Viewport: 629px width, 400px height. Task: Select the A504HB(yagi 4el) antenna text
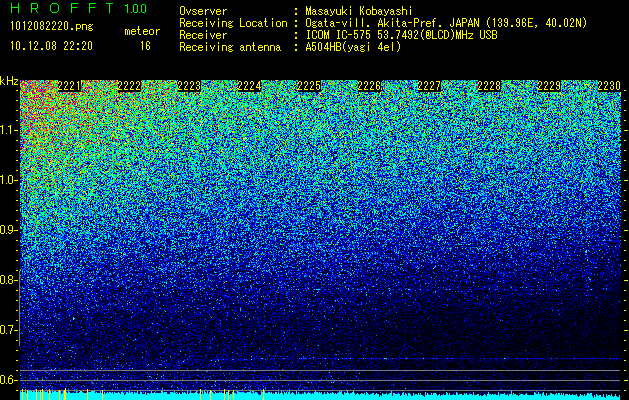click(353, 47)
